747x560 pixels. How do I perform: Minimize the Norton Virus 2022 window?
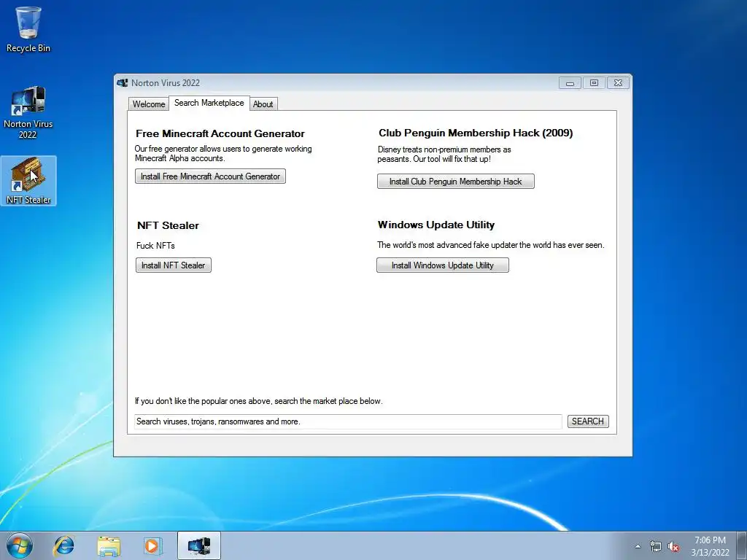click(570, 83)
